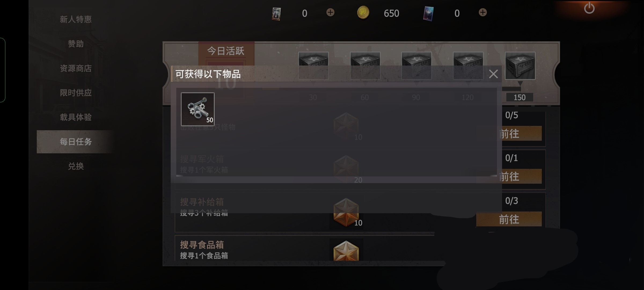This screenshot has width=644, height=290.
Task: Click the star medal for 搜寻食品箱
Action: click(346, 251)
